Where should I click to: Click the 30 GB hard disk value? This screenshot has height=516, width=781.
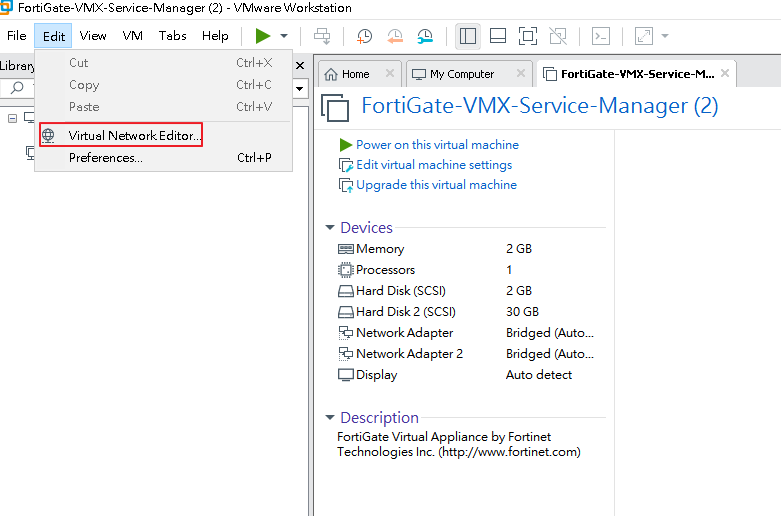(522, 312)
